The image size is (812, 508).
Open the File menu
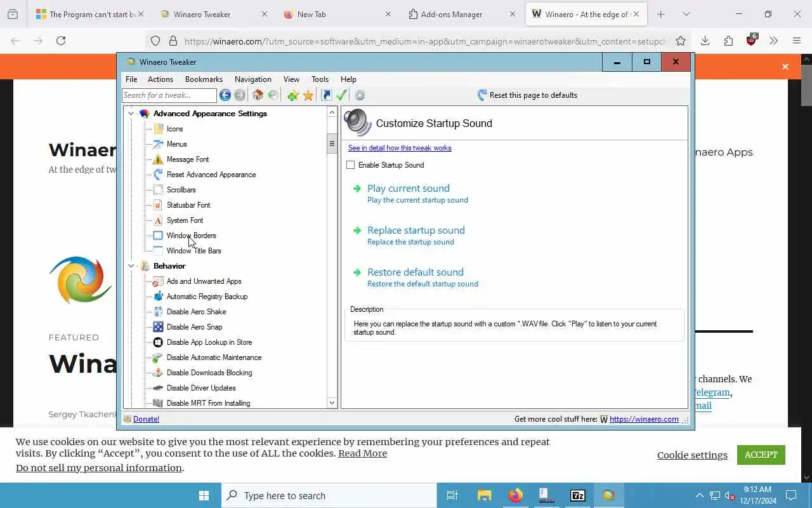[x=131, y=79]
